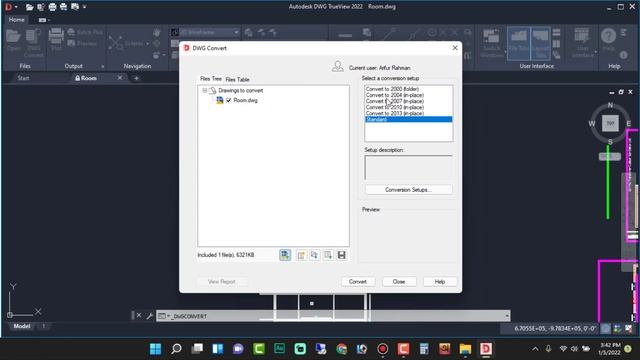This screenshot has height=360, width=640.
Task: Open Camtasia green C taskbar icon
Action: click(259, 349)
